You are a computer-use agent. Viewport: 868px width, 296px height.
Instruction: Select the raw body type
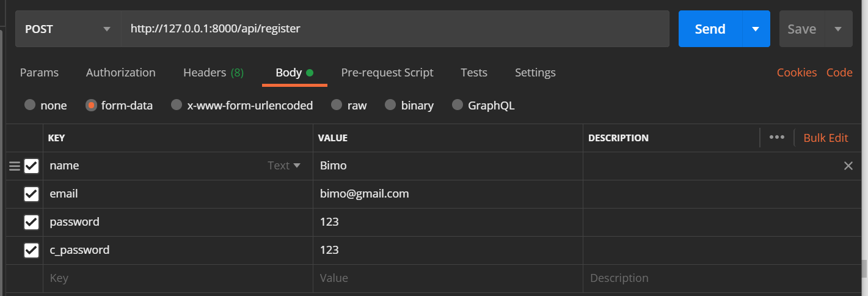[337, 105]
